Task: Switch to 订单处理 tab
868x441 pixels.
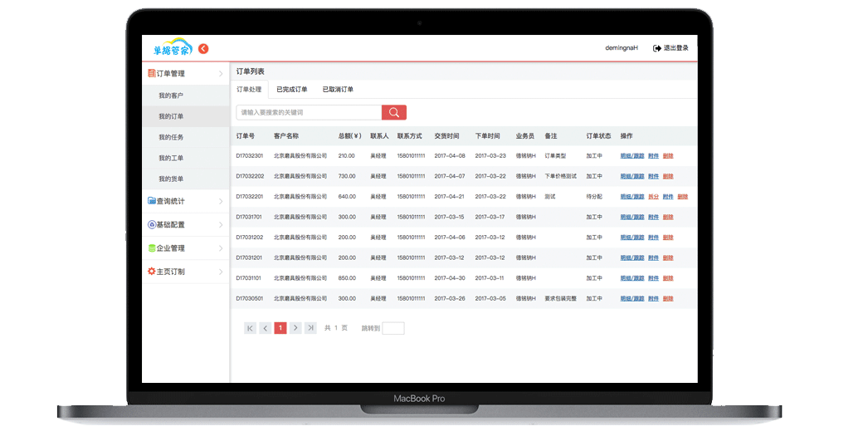Action: click(249, 89)
